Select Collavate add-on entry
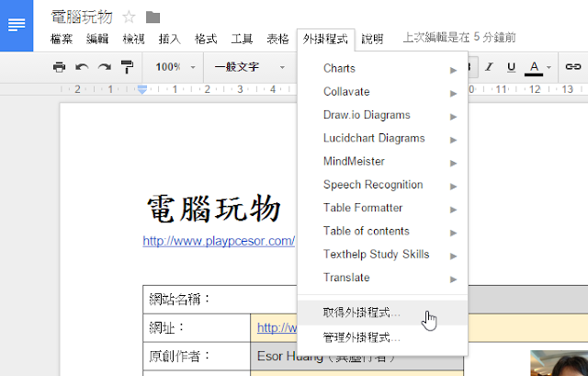 pyautogui.click(x=382, y=92)
